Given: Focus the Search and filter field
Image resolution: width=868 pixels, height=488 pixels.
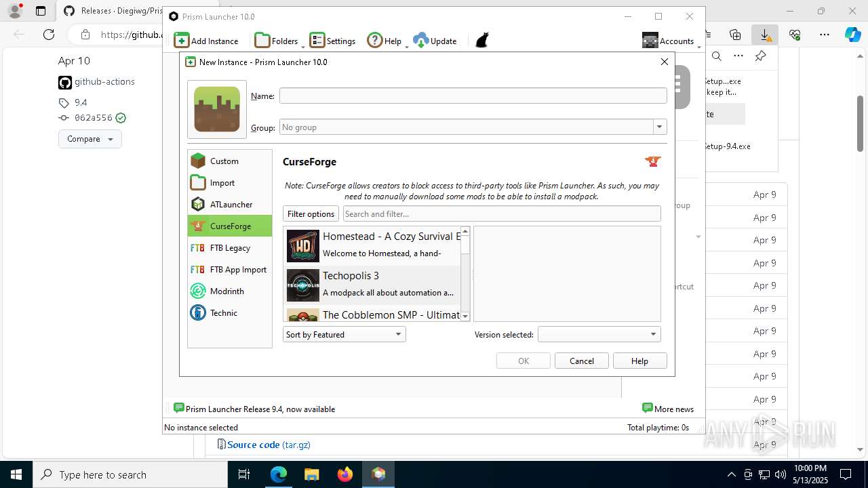Looking at the screenshot, I should pyautogui.click(x=502, y=213).
